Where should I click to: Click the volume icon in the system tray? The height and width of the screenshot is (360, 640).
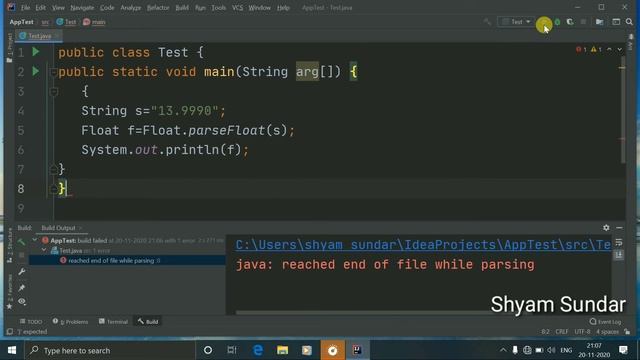551,350
